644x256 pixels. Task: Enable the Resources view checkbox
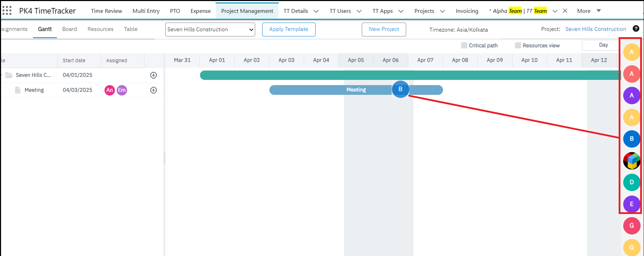518,45
